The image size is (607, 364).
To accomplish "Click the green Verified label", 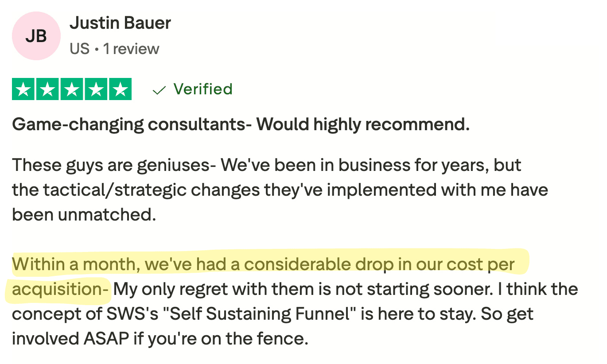I will [203, 89].
